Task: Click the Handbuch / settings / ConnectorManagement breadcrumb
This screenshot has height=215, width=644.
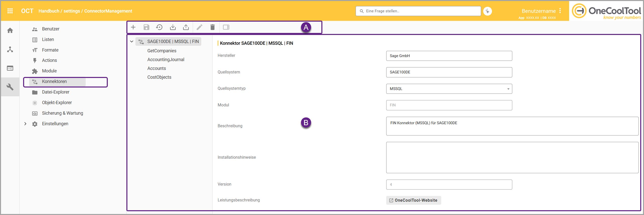Action: tap(85, 11)
